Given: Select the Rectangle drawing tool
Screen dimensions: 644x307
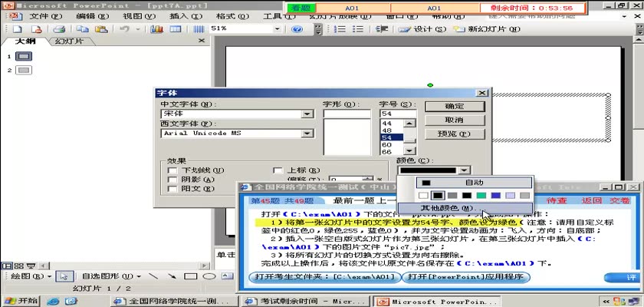Looking at the screenshot, I should pyautogui.click(x=190, y=276).
